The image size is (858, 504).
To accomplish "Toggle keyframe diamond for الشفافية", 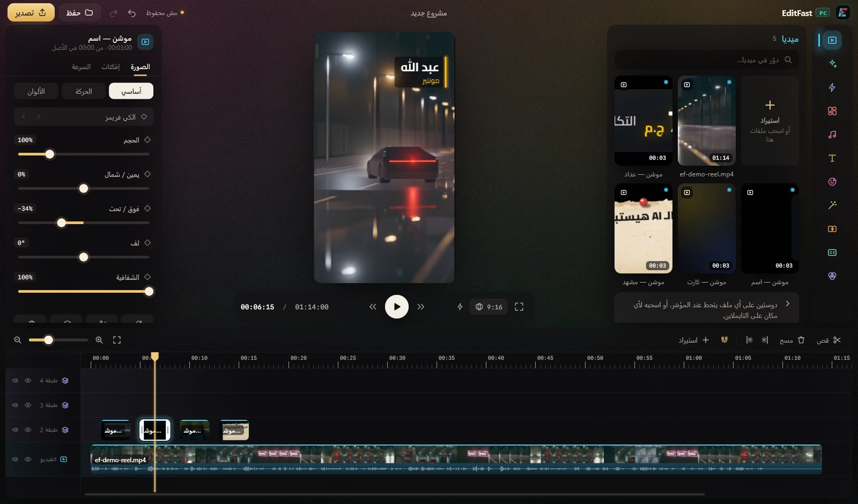I will click(x=147, y=277).
